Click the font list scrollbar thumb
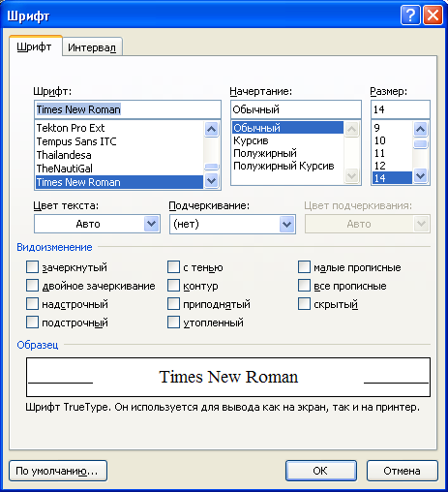448x492 pixels. [x=212, y=167]
